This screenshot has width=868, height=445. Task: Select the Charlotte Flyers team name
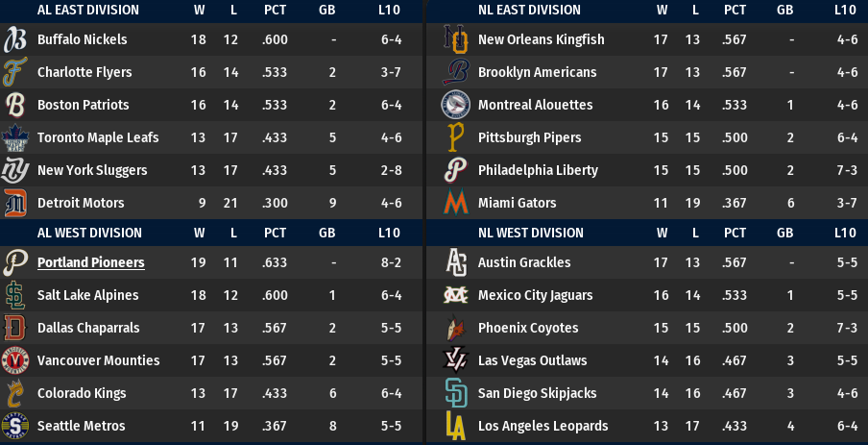tap(84, 72)
